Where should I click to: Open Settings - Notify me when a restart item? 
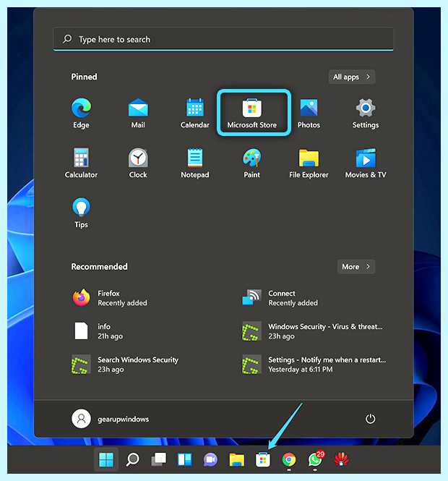pyautogui.click(x=316, y=365)
